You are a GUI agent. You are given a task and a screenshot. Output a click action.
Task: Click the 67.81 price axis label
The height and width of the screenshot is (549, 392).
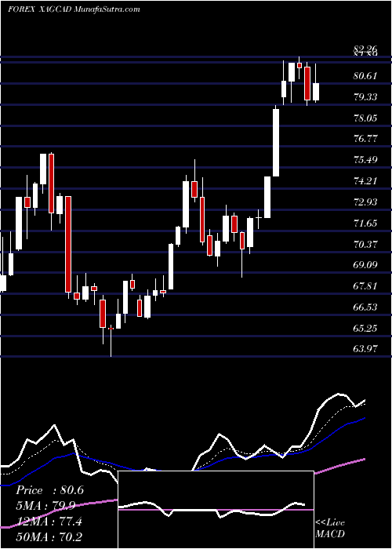click(x=365, y=286)
